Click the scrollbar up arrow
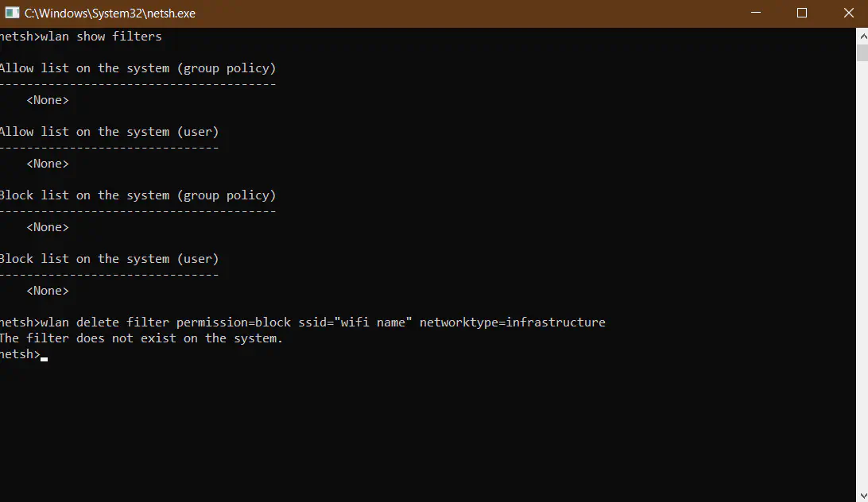This screenshot has width=868, height=502. (x=862, y=35)
